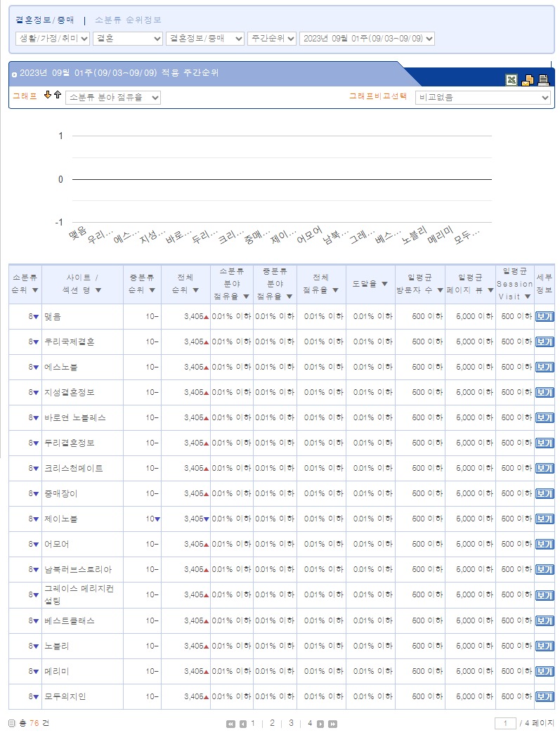Go to the next page arrow
This screenshot has width=560, height=735.
320,724
